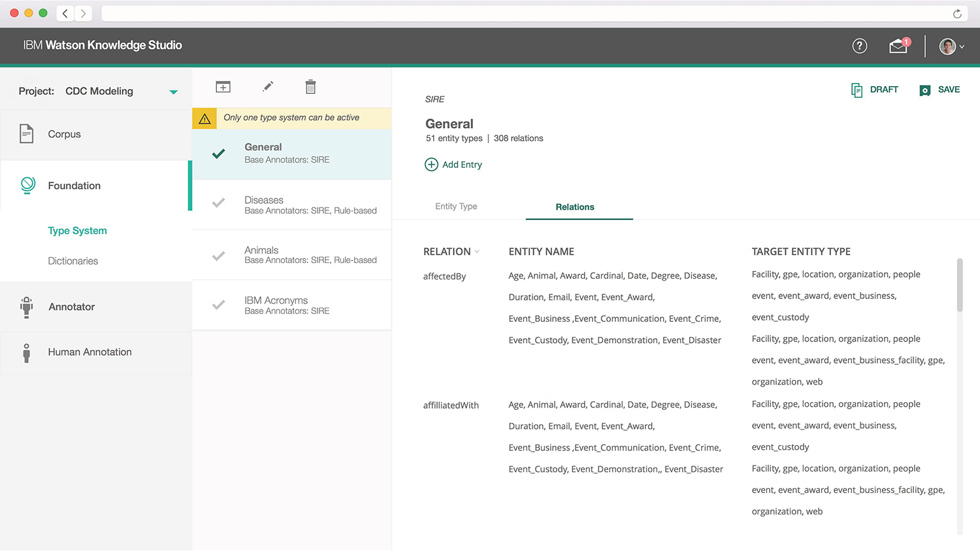Click the Foundation globe icon
The width and height of the screenshot is (980, 551).
(x=27, y=185)
